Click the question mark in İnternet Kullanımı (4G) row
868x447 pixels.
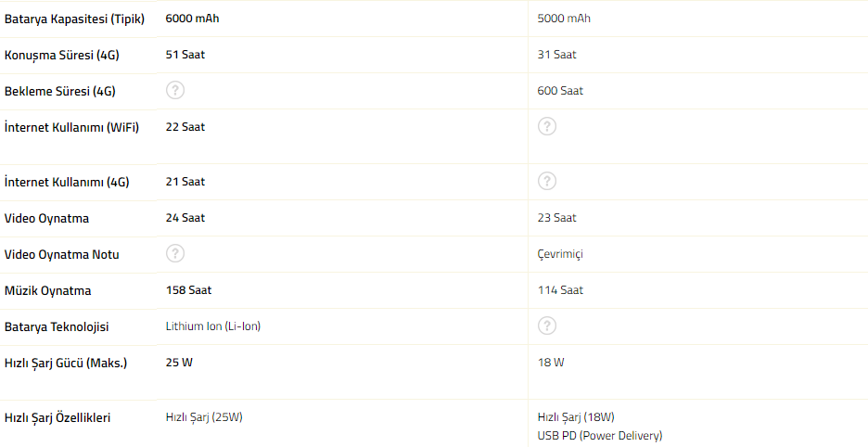(547, 181)
